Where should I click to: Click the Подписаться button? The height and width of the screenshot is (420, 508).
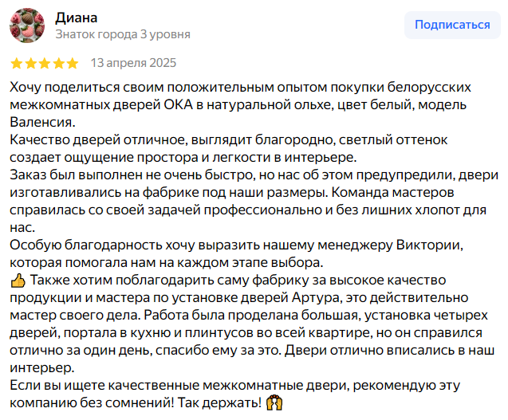pos(452,25)
